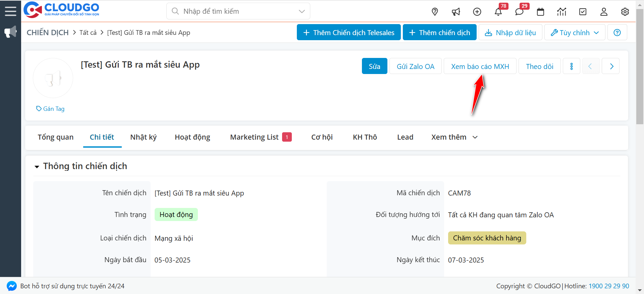The width and height of the screenshot is (644, 294).
Task: Switch to the Tổng quan tab
Action: [55, 137]
